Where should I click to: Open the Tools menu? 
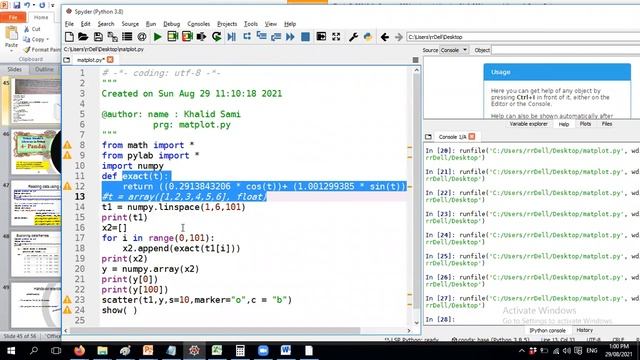251,24
